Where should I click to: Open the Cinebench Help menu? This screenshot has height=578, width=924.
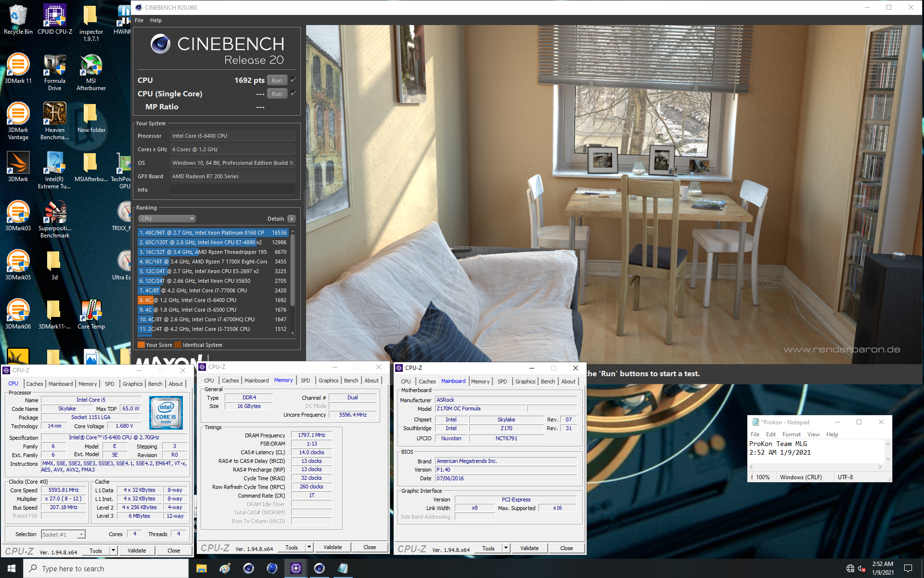155,20
